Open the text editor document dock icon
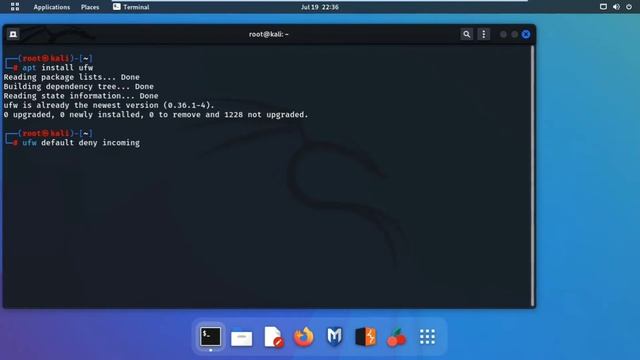 point(273,337)
